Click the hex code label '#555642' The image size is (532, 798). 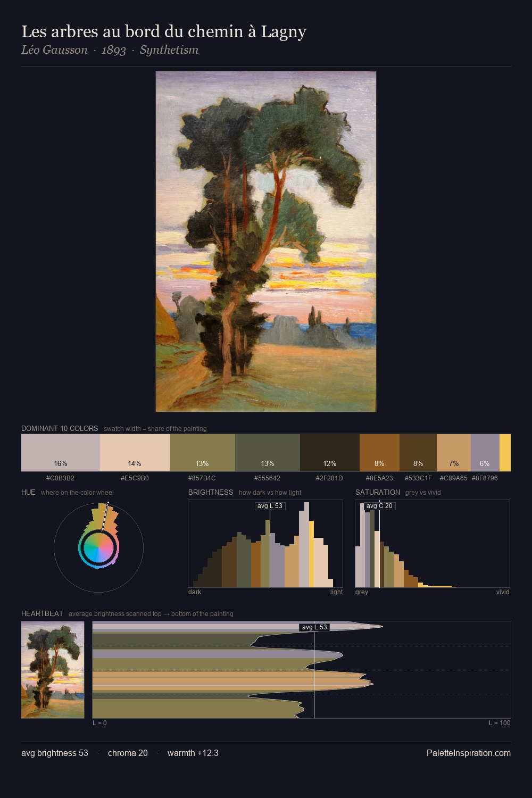(267, 478)
